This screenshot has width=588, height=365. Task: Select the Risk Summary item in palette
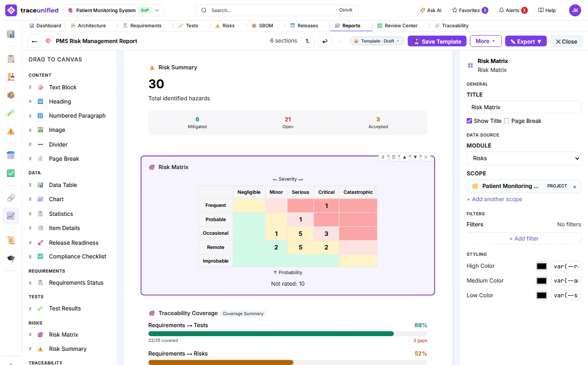pos(67,349)
